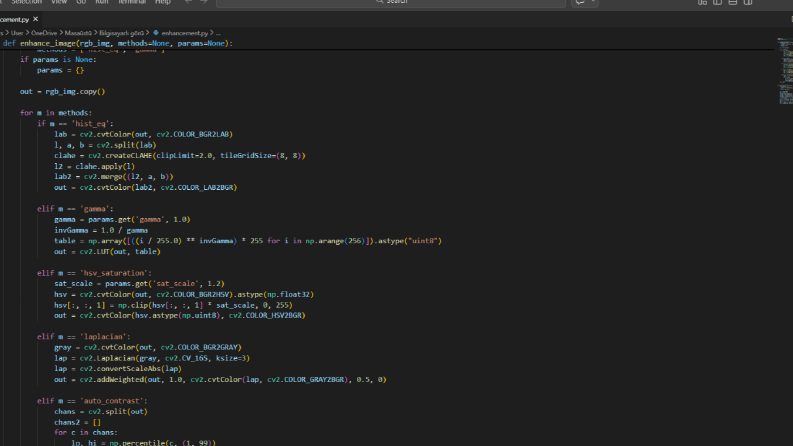Click the Bilgisayarlı görü breadcrumb folder
Viewport: 793px width, 446px height.
(x=121, y=33)
